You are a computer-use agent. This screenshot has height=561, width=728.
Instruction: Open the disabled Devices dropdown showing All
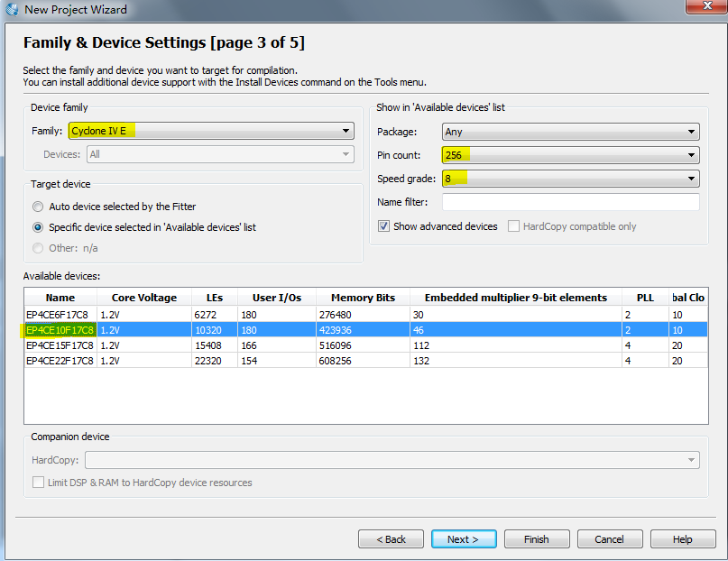point(220,154)
